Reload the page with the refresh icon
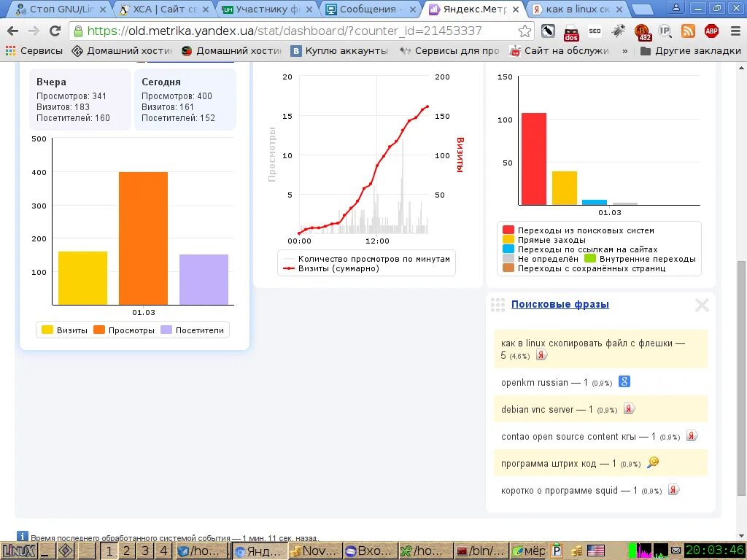 pyautogui.click(x=55, y=31)
